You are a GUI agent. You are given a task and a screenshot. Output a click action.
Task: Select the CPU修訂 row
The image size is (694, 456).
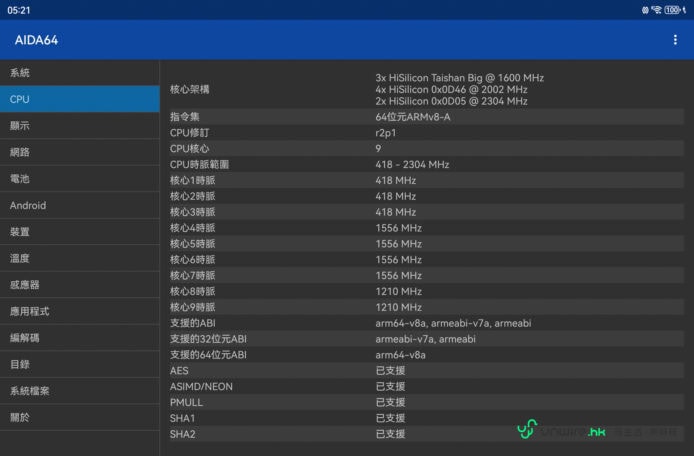(427, 133)
